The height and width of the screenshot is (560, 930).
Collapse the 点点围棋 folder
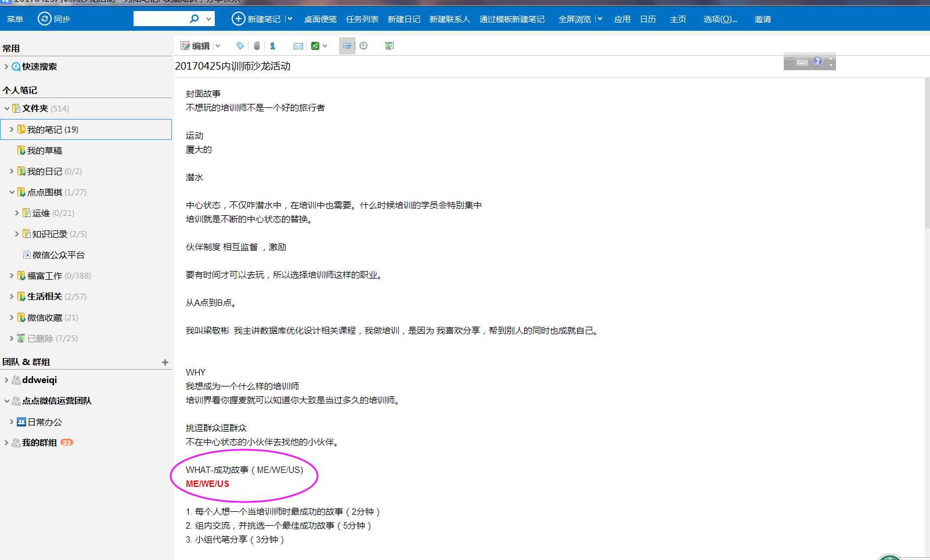tap(11, 192)
